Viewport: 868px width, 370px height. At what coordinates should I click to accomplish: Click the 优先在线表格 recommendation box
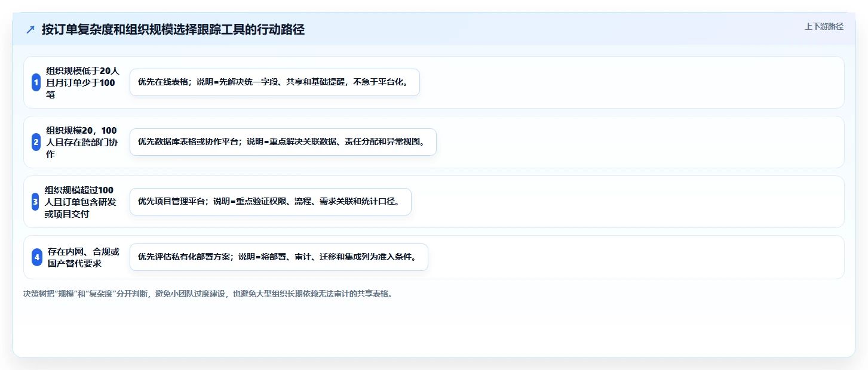[275, 82]
